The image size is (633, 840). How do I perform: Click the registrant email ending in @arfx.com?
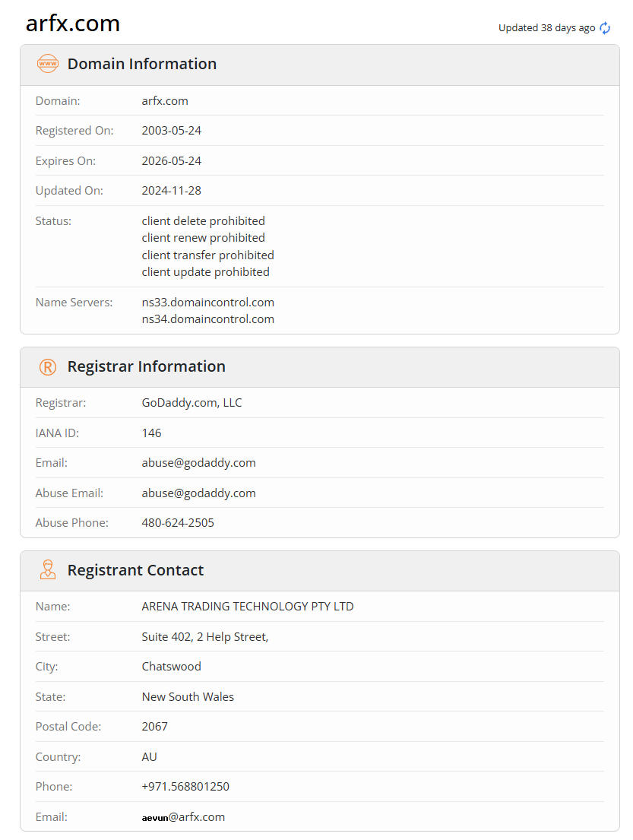(183, 817)
